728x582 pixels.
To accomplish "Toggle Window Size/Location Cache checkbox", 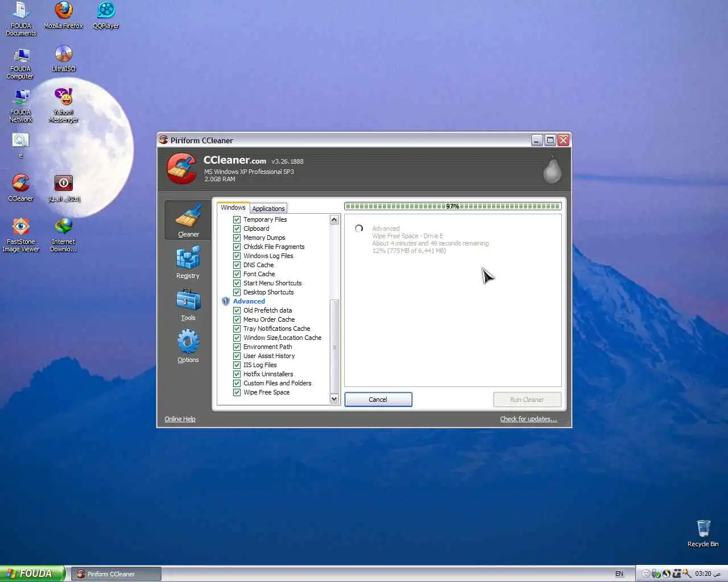I will [237, 338].
